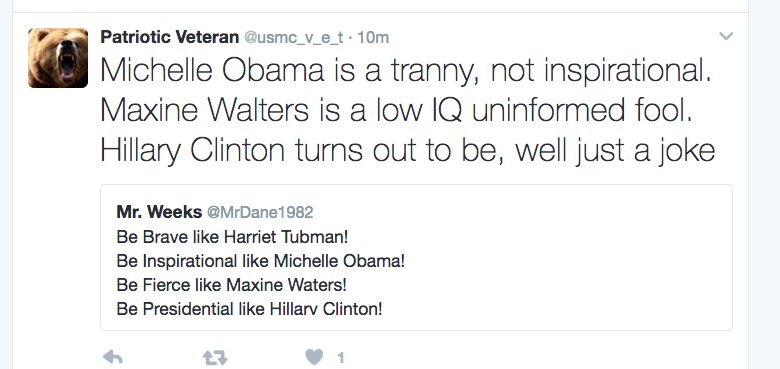Open Patriotic Veteran's profile name link
The width and height of the screenshot is (780, 369).
click(x=170, y=37)
